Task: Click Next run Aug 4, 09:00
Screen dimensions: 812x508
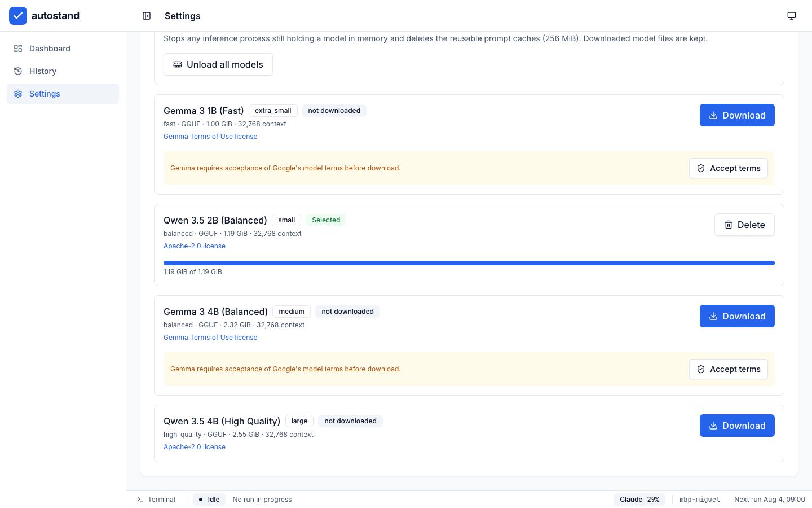Action: click(770, 500)
